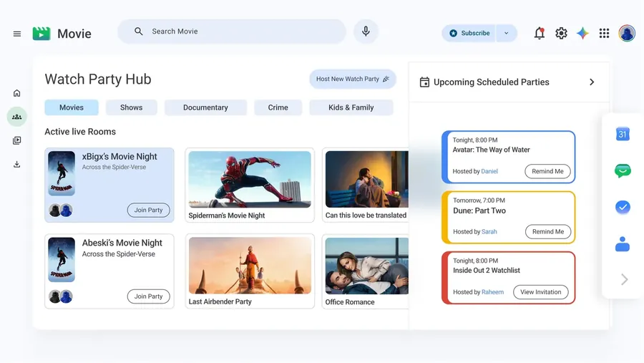Viewport: 644px width, 363px height.
Task: Open Spiderman's Movie Night thumbnail
Action: tap(250, 179)
